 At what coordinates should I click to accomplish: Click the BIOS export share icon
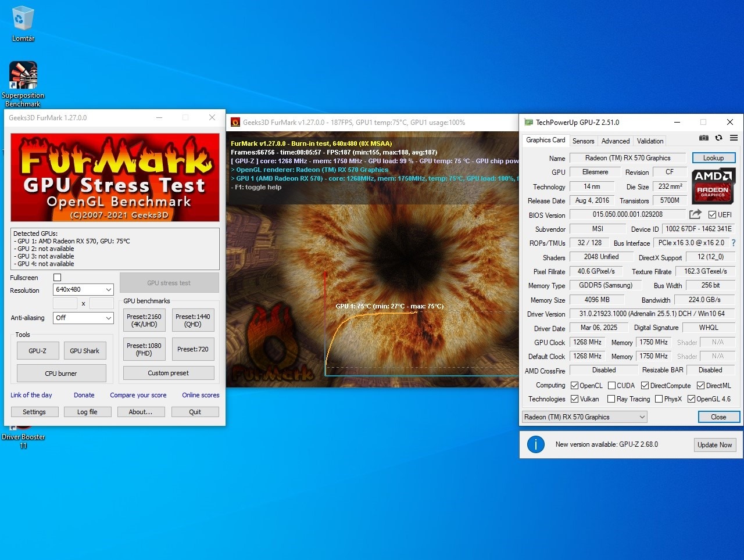coord(695,214)
